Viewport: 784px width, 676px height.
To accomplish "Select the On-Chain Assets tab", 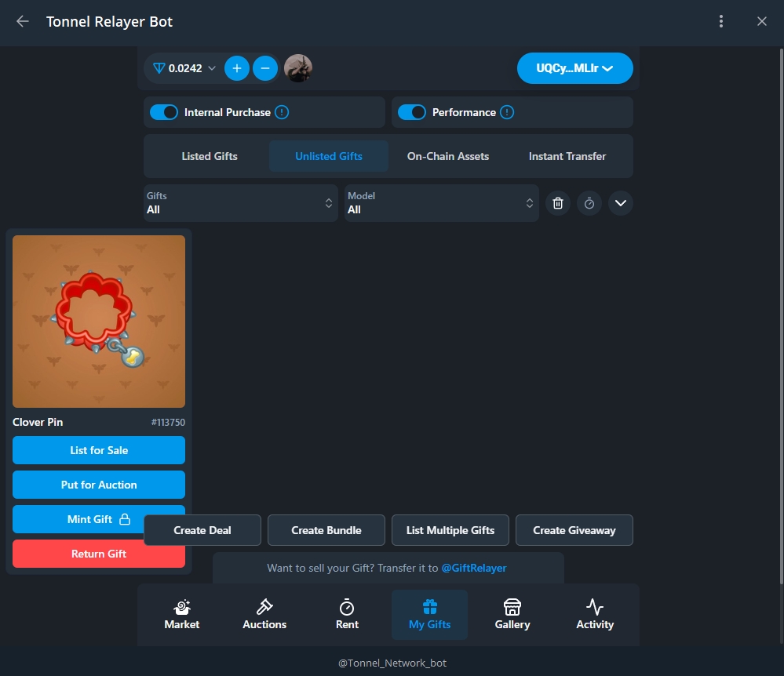I will point(448,156).
